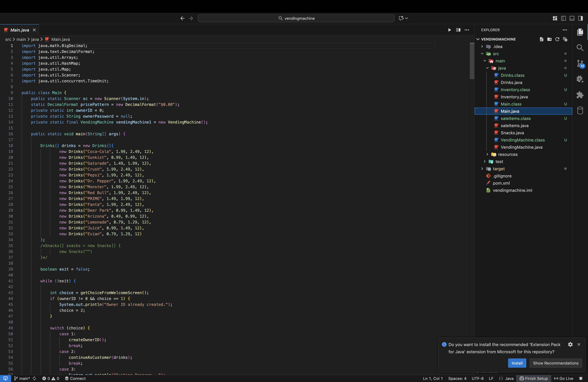Viewport: 588px width, 382px height.
Task: Open VendingMachine.java from the explorer
Action: [521, 147]
